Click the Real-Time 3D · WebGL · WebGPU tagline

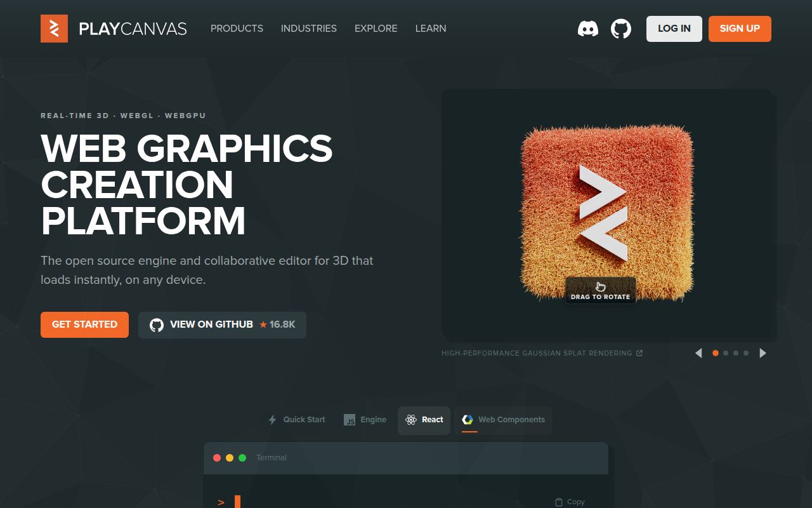123,116
